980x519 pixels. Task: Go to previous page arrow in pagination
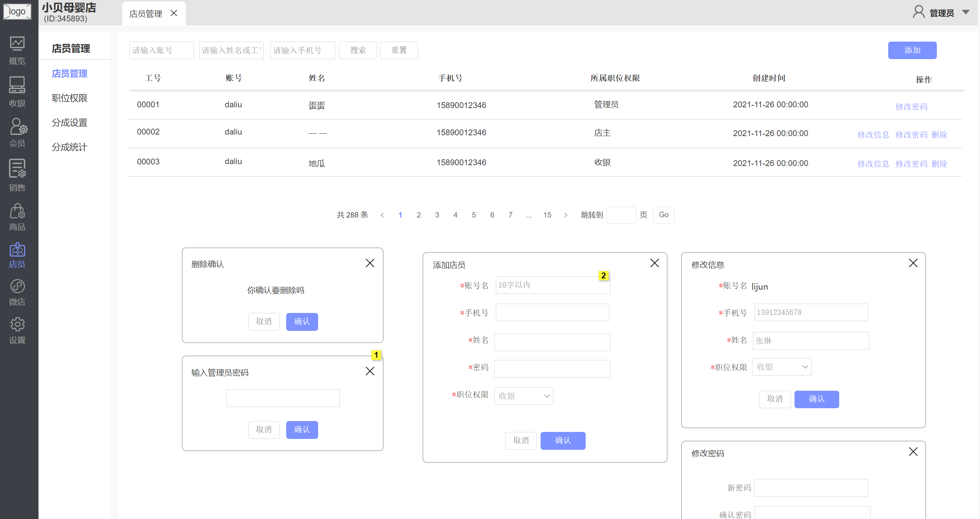382,215
